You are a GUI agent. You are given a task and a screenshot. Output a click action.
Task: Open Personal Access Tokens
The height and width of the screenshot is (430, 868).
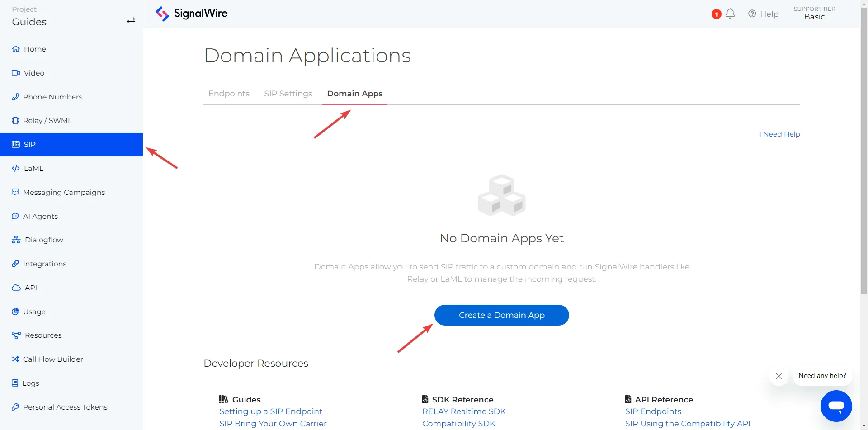65,407
